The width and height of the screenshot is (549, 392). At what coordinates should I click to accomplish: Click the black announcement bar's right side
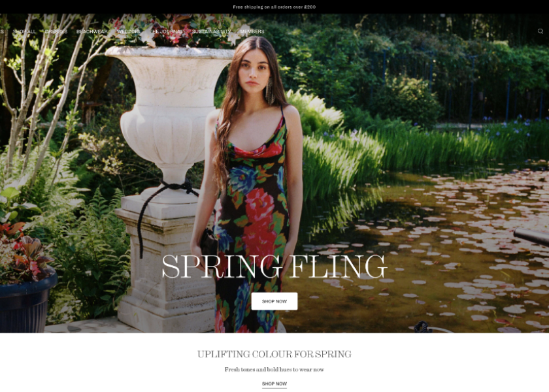click(x=455, y=7)
